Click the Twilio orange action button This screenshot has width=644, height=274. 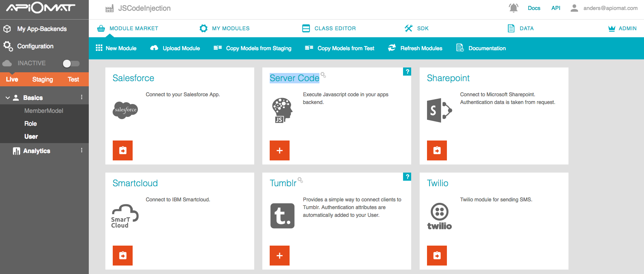click(437, 256)
